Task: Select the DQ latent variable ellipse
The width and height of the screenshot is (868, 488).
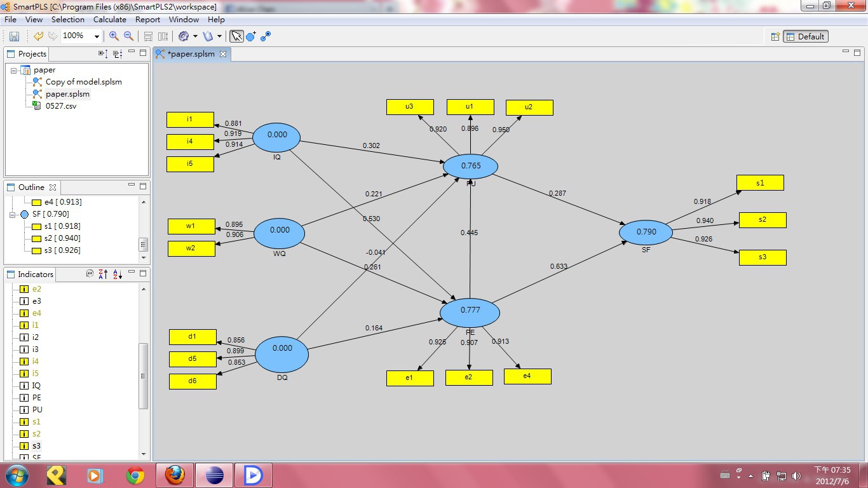Action: pyautogui.click(x=281, y=355)
